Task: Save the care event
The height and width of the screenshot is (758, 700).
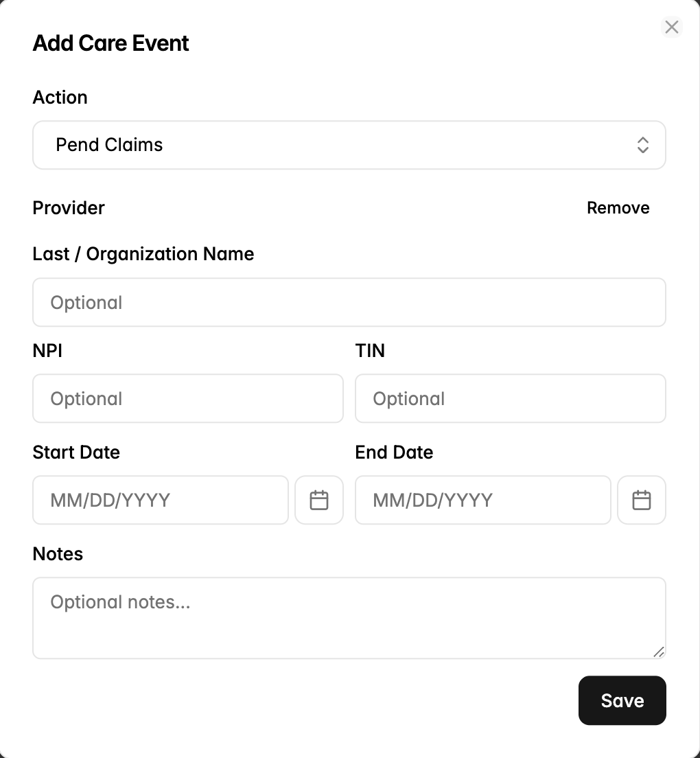Action: pyautogui.click(x=622, y=700)
